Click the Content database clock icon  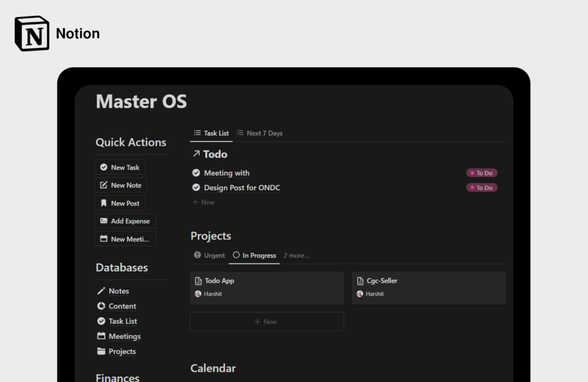point(101,306)
